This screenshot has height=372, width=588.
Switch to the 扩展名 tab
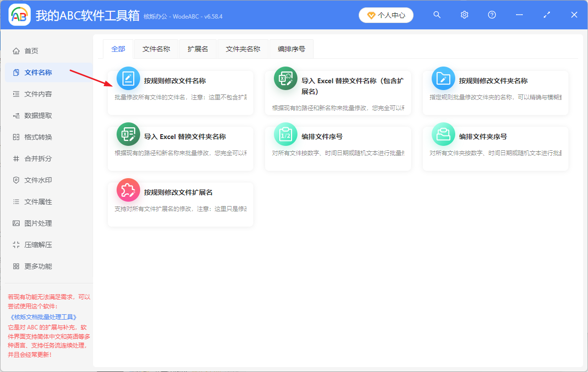(x=198, y=48)
